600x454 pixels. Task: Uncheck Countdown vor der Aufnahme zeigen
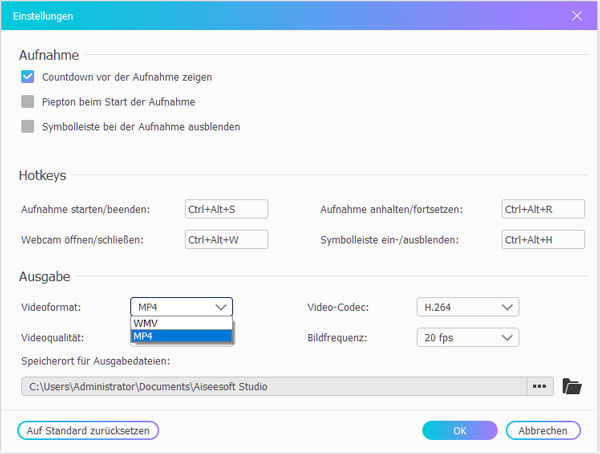[x=28, y=76]
